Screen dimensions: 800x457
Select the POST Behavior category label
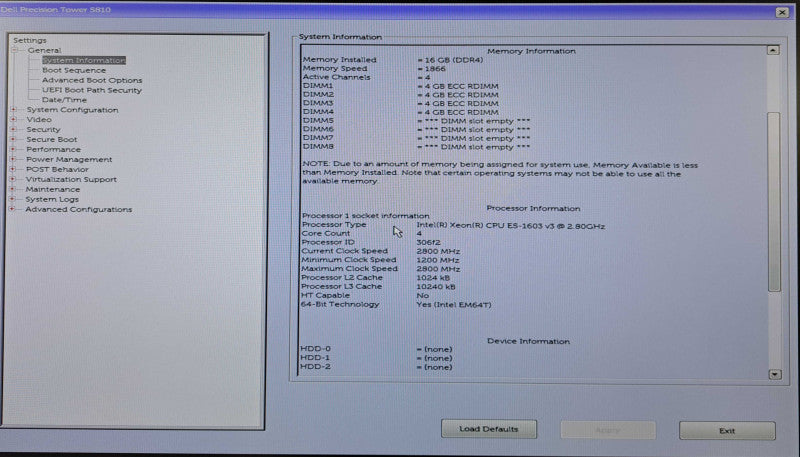point(57,169)
